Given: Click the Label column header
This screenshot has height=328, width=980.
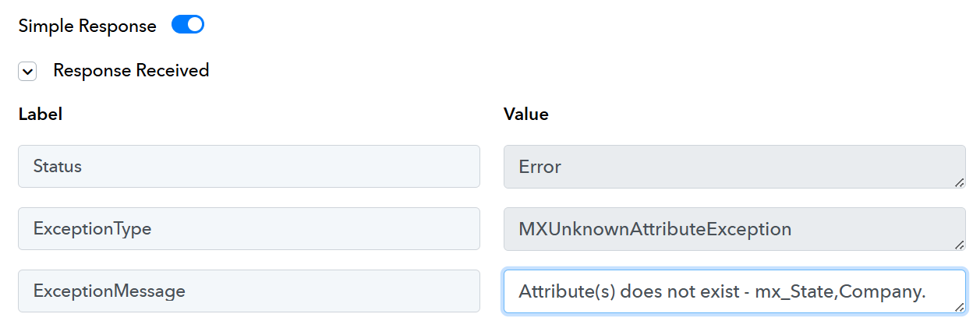Looking at the screenshot, I should [x=41, y=114].
